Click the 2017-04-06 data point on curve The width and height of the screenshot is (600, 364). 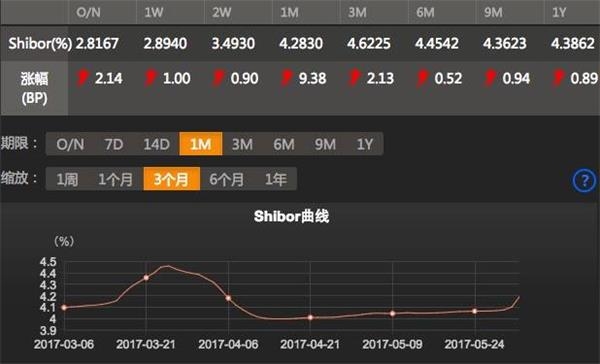coord(228,298)
